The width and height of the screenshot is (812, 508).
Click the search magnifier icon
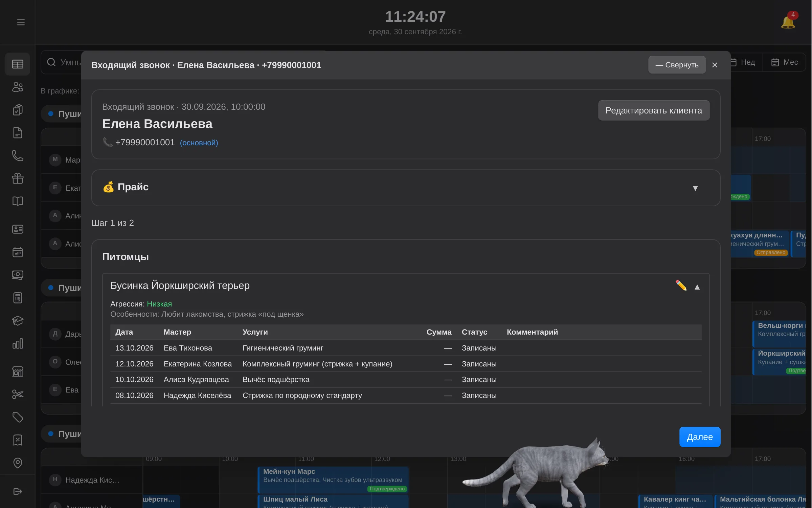point(51,62)
